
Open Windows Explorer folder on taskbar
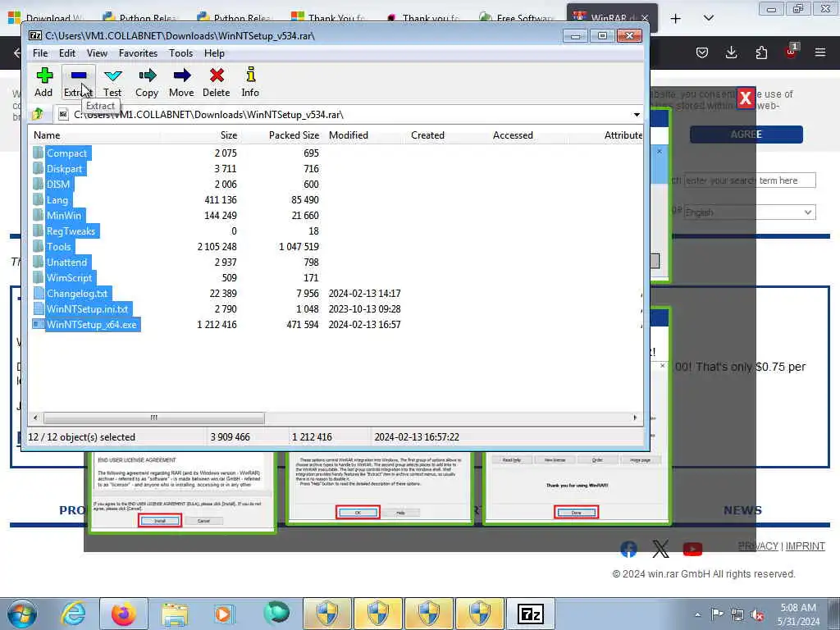click(x=175, y=614)
